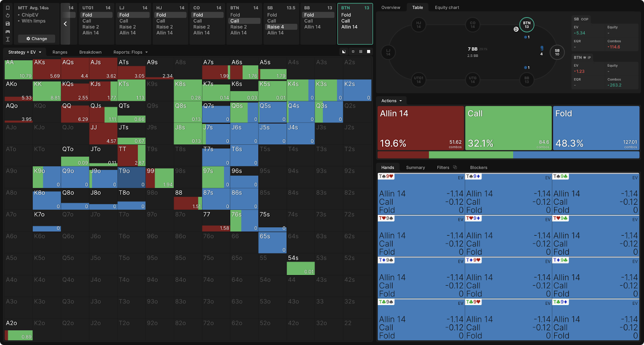
Task: Switch matrix to small grid view
Action: pos(361,52)
